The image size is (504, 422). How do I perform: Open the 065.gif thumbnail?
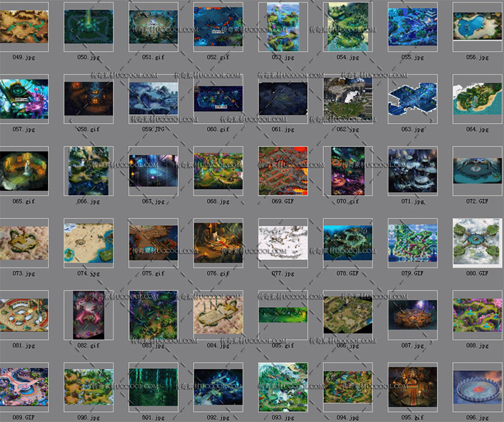pyautogui.click(x=24, y=171)
